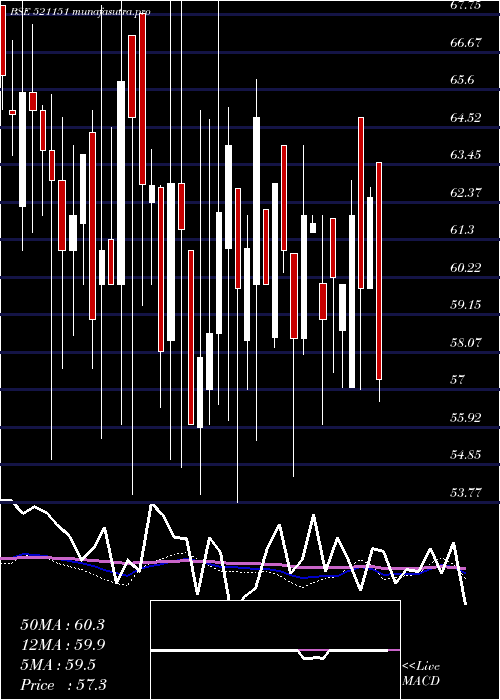Click the 55.92 price axis label
The width and height of the screenshot is (500, 700).
click(x=466, y=417)
